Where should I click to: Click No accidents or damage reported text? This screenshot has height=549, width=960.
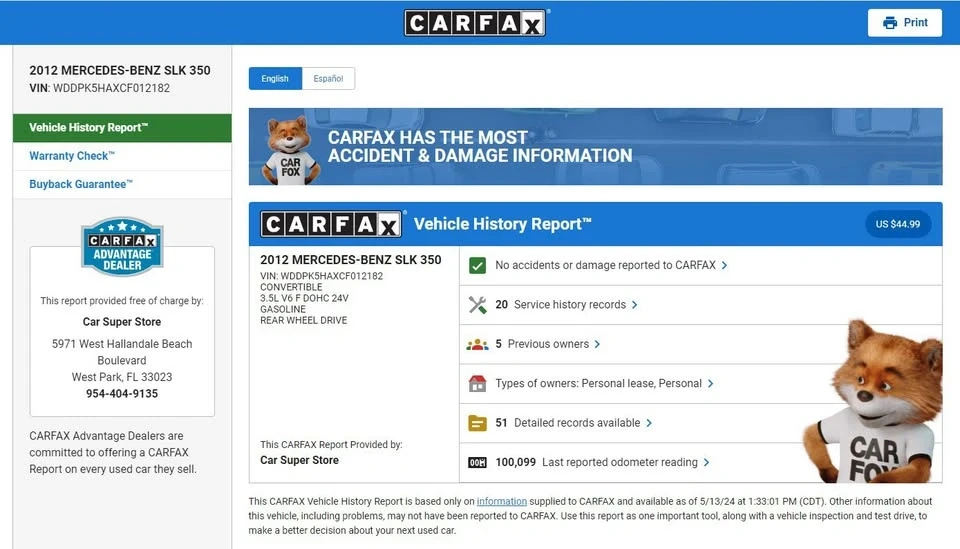(x=606, y=266)
